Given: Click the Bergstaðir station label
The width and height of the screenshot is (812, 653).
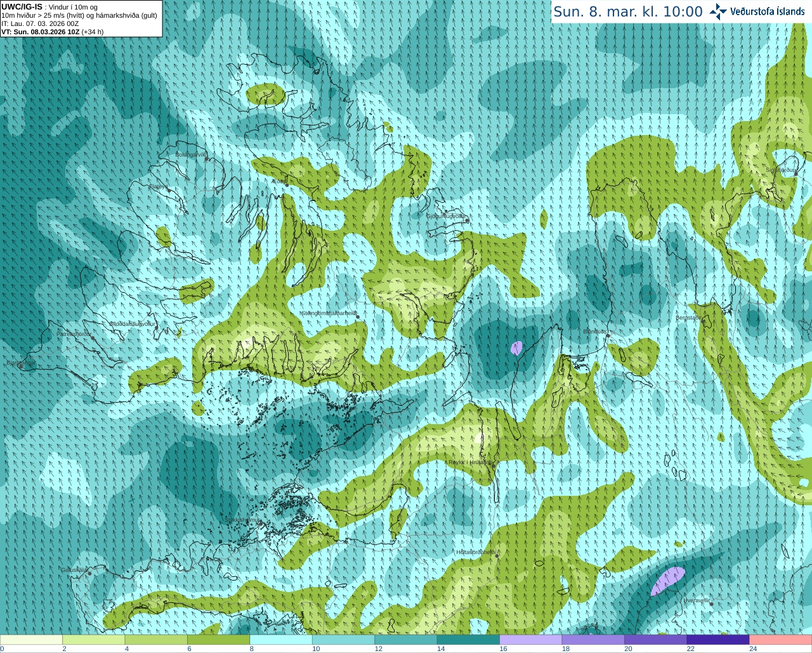Looking at the screenshot, I should point(688,318).
